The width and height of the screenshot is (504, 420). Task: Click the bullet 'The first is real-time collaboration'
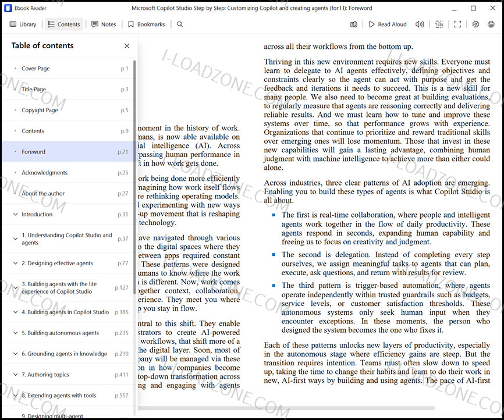pos(386,228)
